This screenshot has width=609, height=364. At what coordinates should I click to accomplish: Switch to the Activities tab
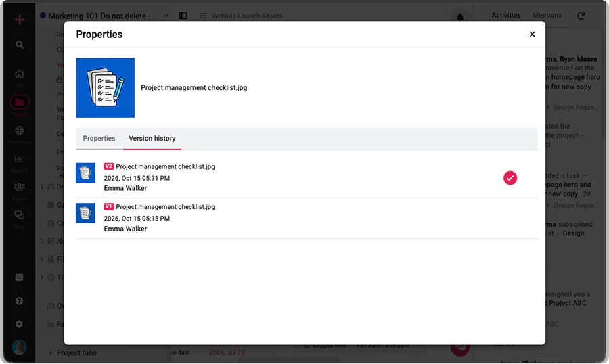pyautogui.click(x=505, y=15)
